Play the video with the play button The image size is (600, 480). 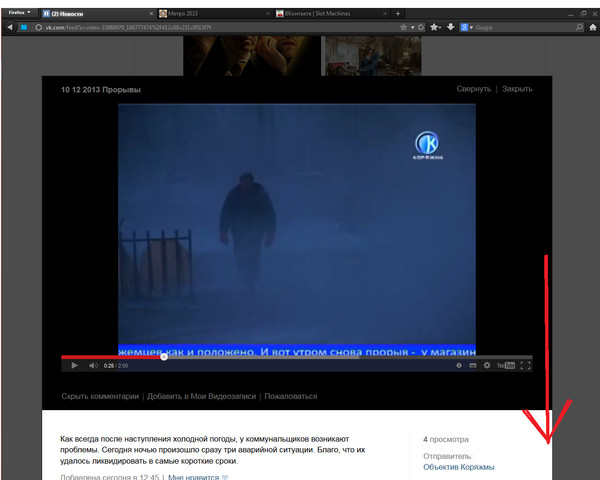click(74, 366)
